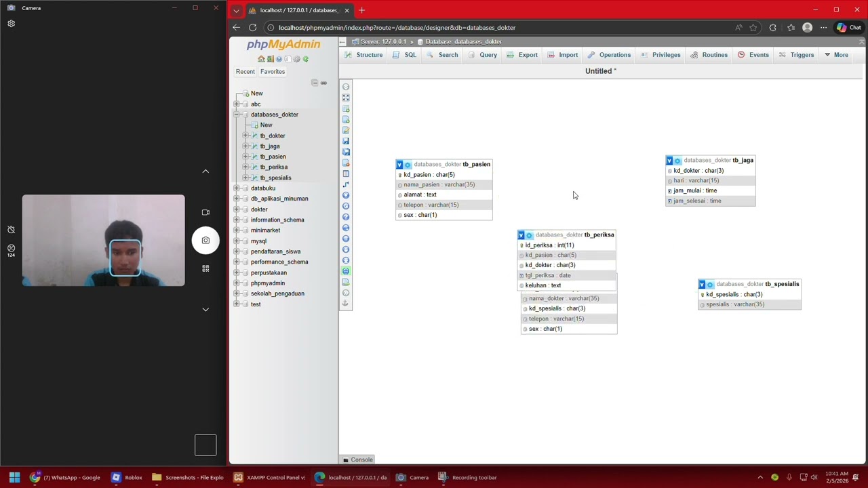The height and width of the screenshot is (488, 868).
Task: Click the Export schema designer icon
Action: (346, 282)
